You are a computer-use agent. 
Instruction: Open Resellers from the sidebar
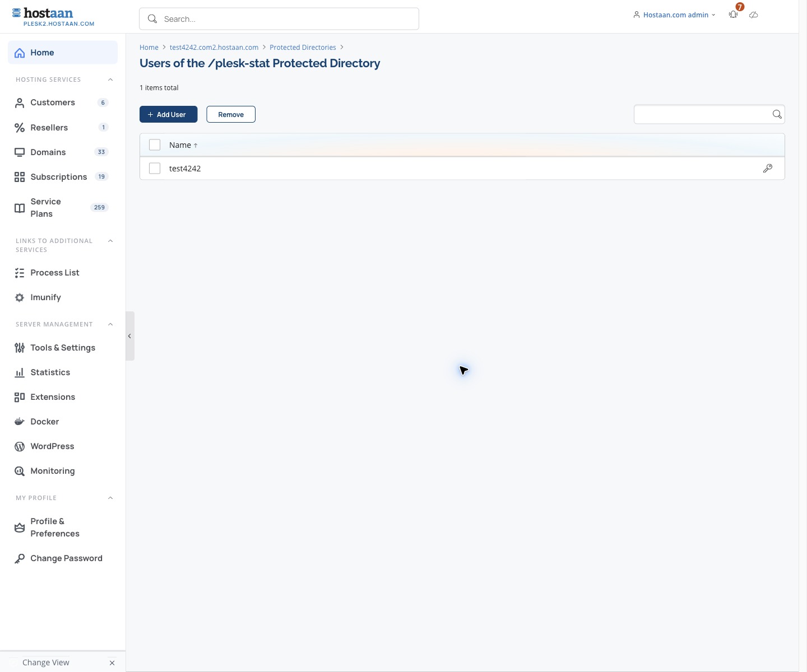[x=63, y=128]
